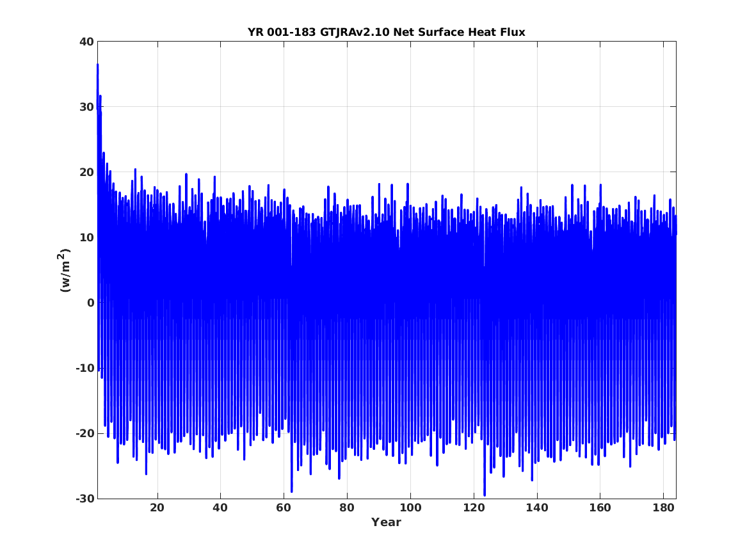Image resolution: width=747 pixels, height=560 pixels.
Task: Click the x-axis tick label '20'
Action: click(x=157, y=508)
